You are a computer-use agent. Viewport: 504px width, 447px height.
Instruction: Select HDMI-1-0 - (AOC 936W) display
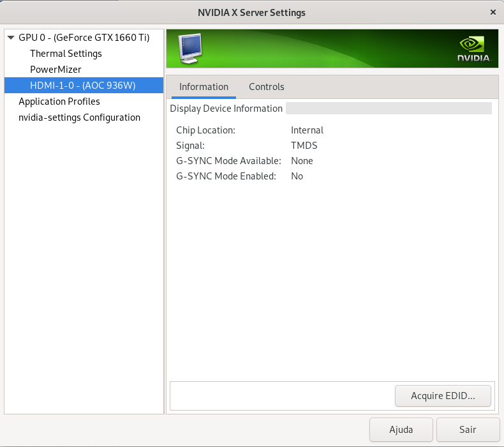point(84,86)
